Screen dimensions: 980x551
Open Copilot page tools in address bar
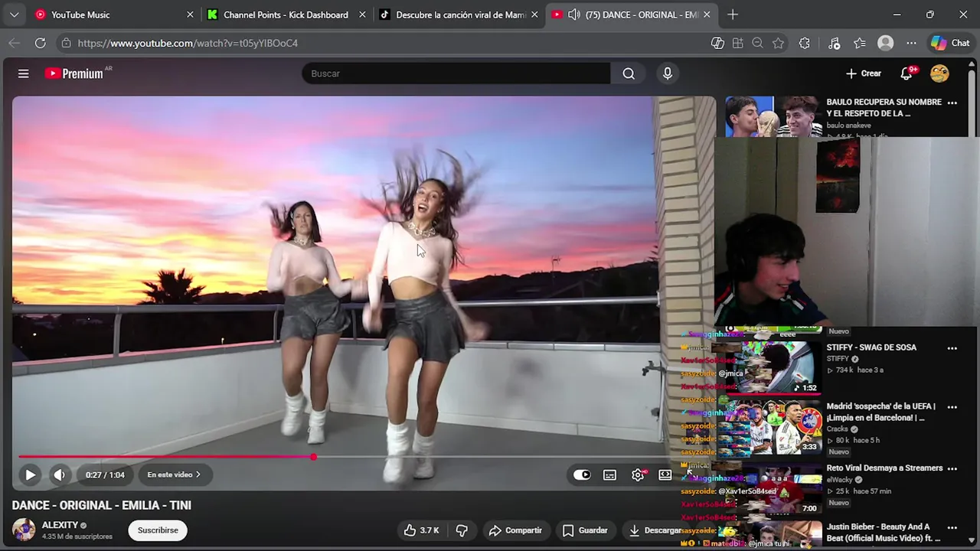717,43
